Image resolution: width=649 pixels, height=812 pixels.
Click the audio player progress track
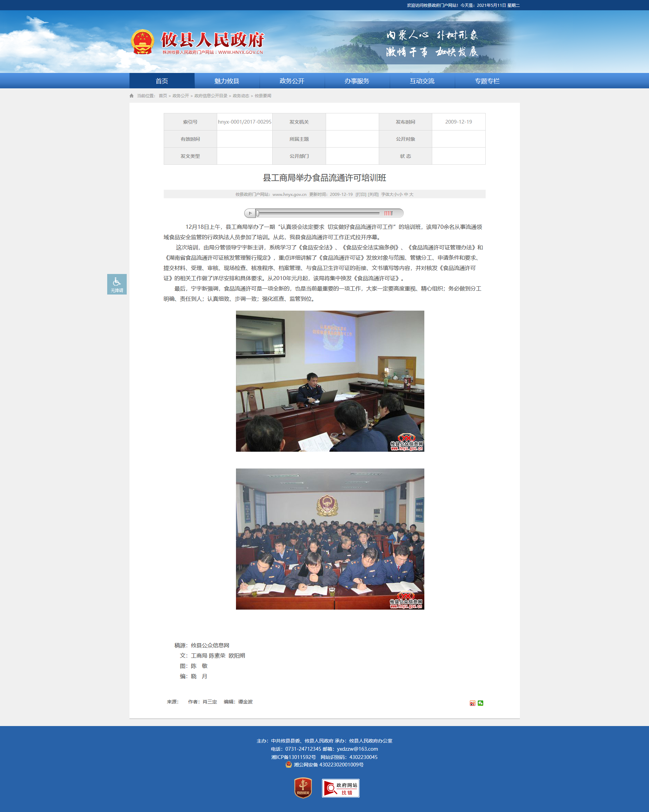click(318, 213)
